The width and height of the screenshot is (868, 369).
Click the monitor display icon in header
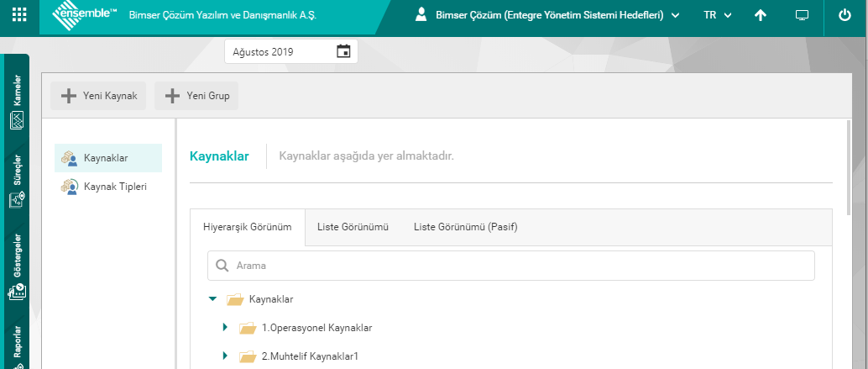point(802,15)
